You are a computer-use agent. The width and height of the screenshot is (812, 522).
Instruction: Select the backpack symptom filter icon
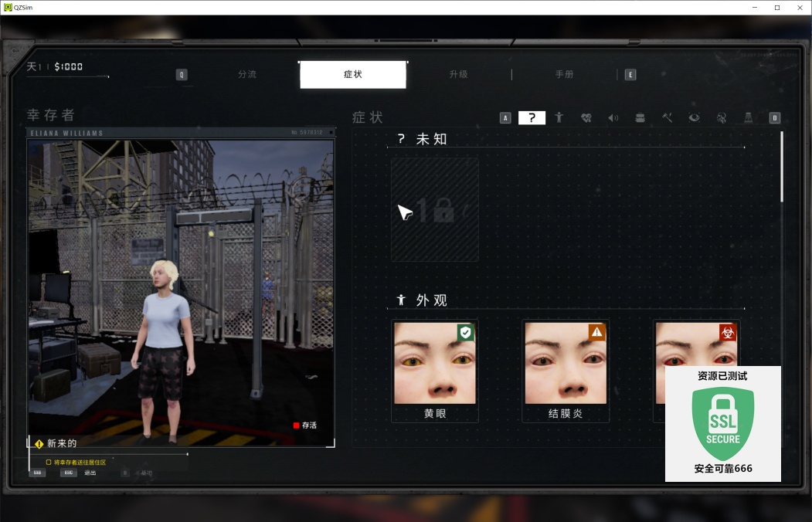click(x=640, y=118)
